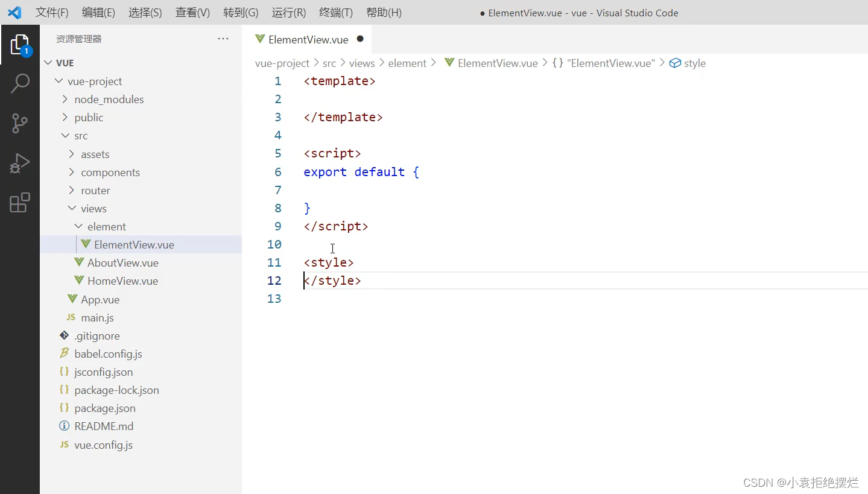868x494 pixels.
Task: Click style symbol in breadcrumb
Action: [x=695, y=63]
